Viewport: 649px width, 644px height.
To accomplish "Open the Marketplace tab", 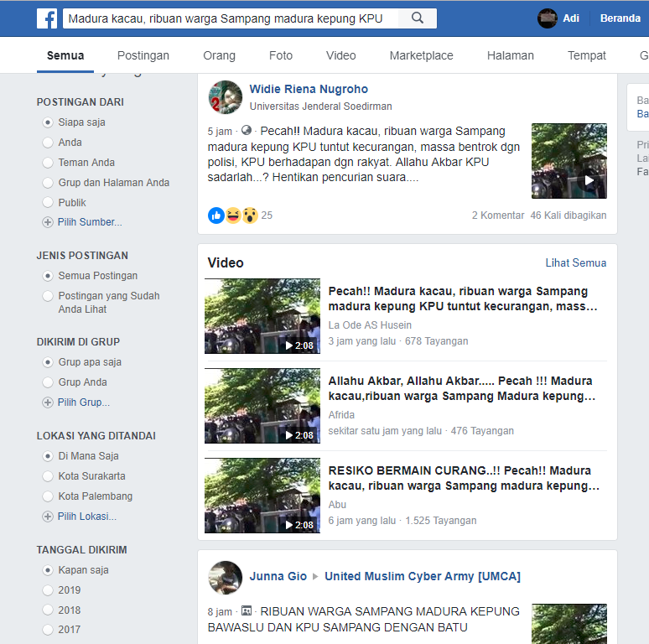I will [x=421, y=55].
